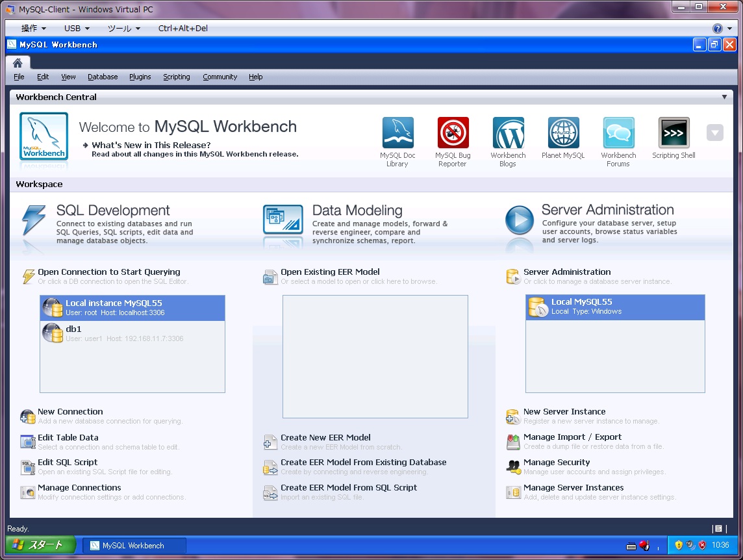Launch the MySQL Bug Reporter icon
The image size is (743, 560).
[x=453, y=133]
